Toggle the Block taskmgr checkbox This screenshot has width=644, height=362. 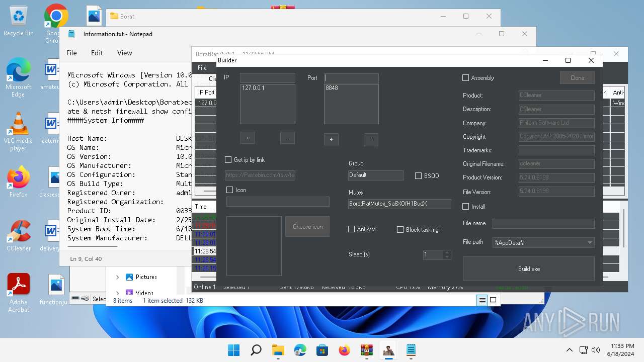[x=400, y=229]
